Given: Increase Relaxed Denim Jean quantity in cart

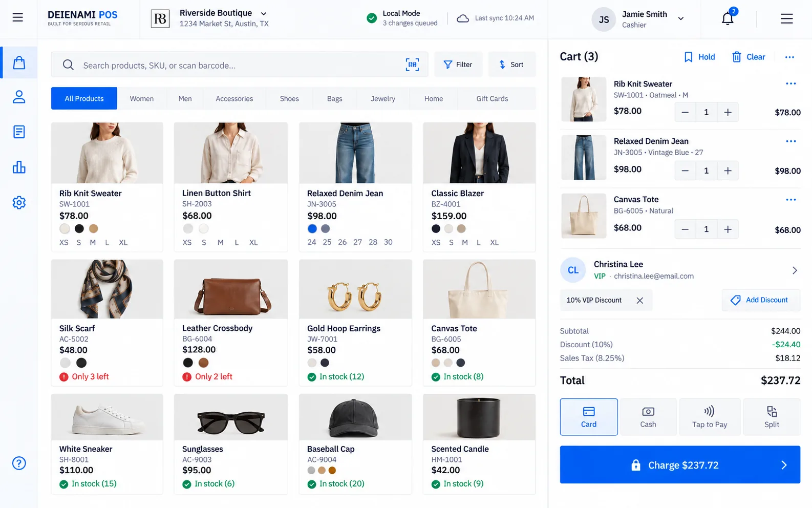Looking at the screenshot, I should [x=728, y=171].
